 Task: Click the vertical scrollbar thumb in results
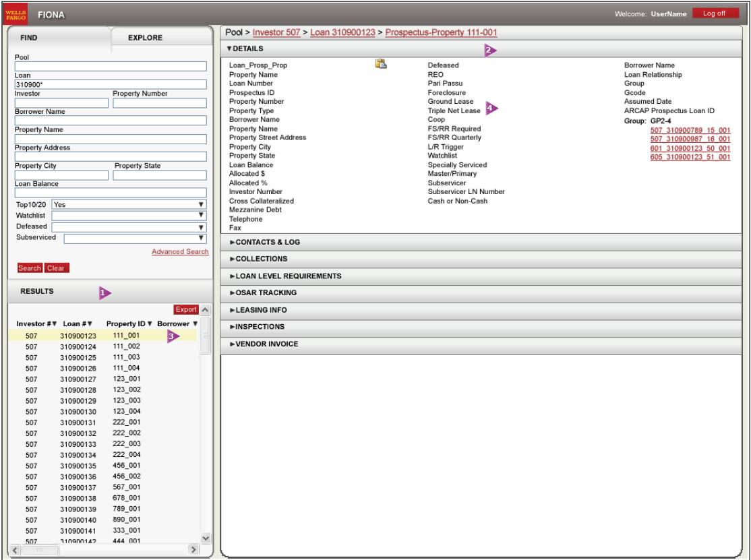pos(206,335)
